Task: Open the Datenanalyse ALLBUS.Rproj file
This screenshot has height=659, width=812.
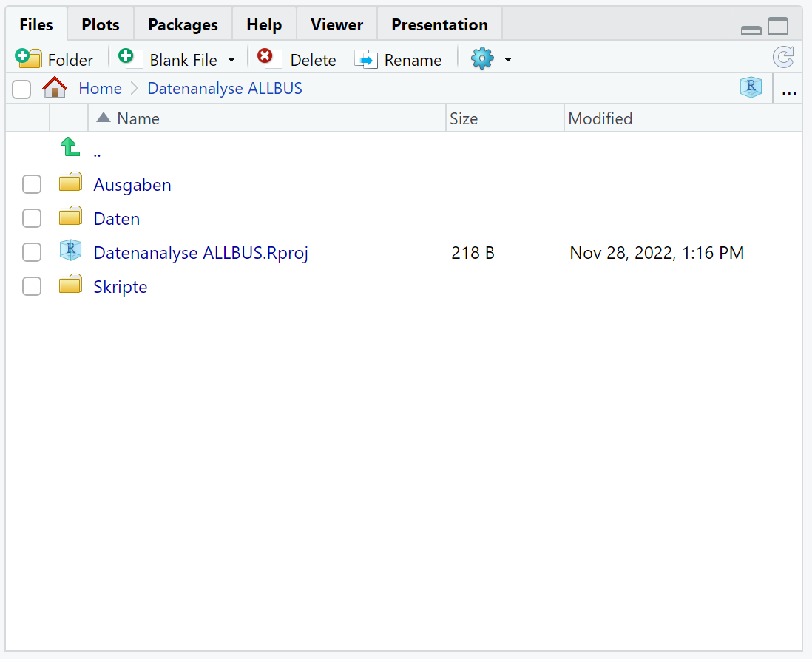Action: tap(200, 253)
